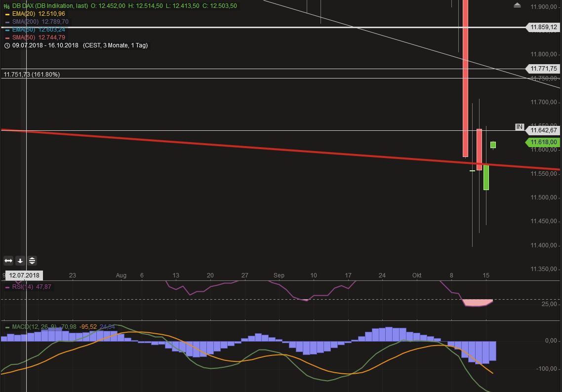Toggle visibility of the SMA(200) overlay
This screenshot has height=392, width=562.
point(6,22)
